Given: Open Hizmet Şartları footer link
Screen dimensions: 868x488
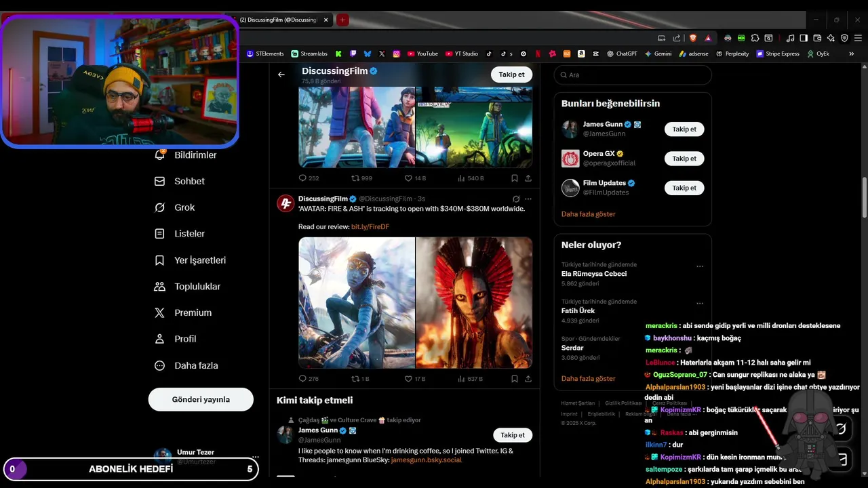Looking at the screenshot, I should 578,403.
